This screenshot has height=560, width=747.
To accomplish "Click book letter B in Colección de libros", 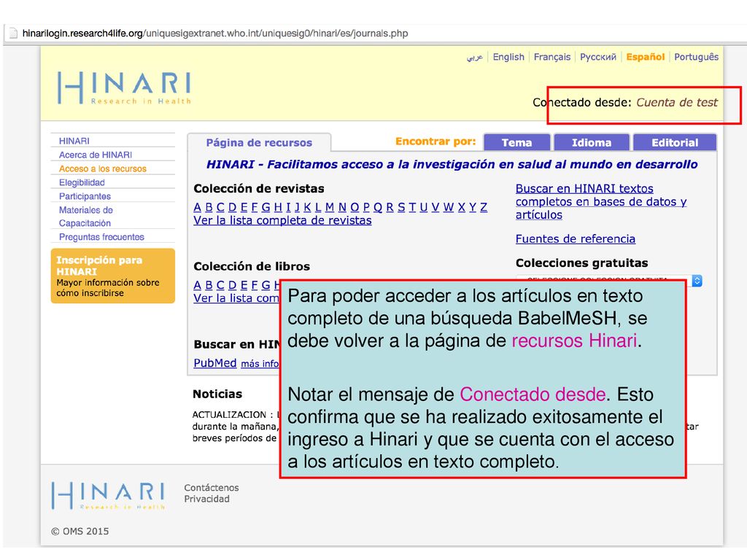I will pyautogui.click(x=209, y=285).
